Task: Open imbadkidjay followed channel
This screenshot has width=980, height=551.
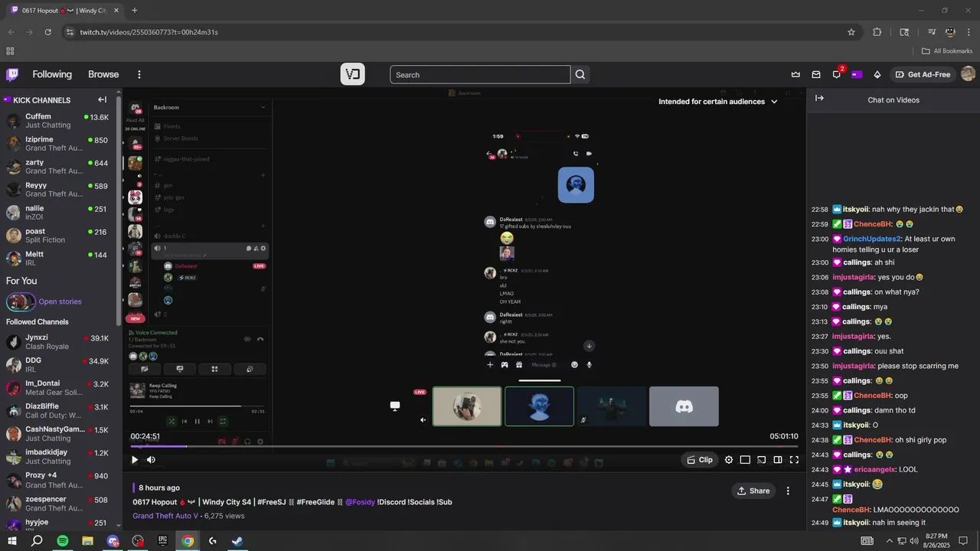Action: (57, 457)
